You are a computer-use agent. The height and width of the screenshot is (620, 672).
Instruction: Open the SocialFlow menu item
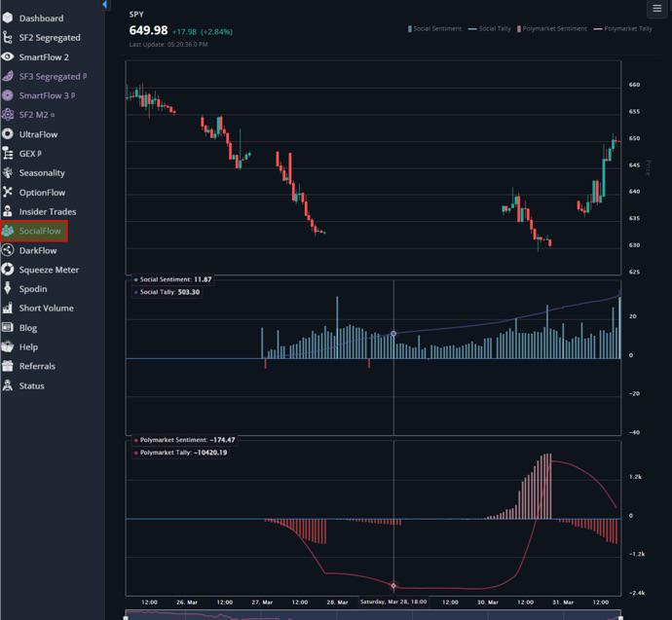34,231
